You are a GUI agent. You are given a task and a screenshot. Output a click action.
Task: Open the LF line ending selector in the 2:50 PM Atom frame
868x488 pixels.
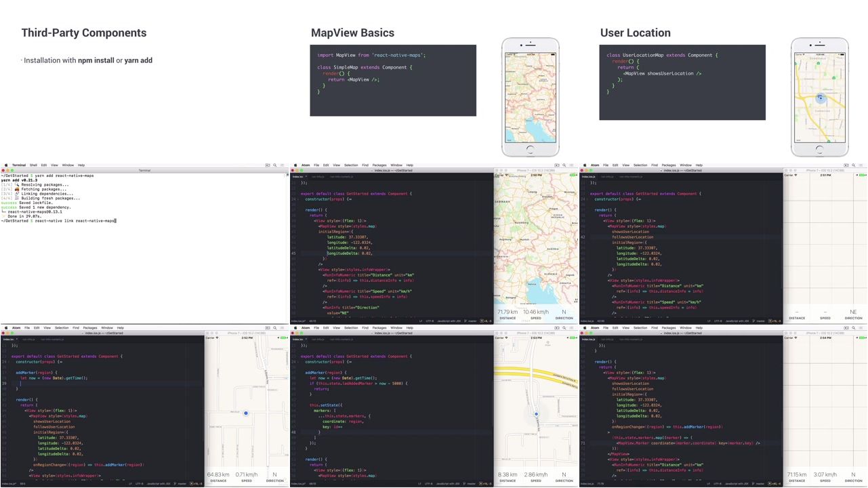point(421,321)
